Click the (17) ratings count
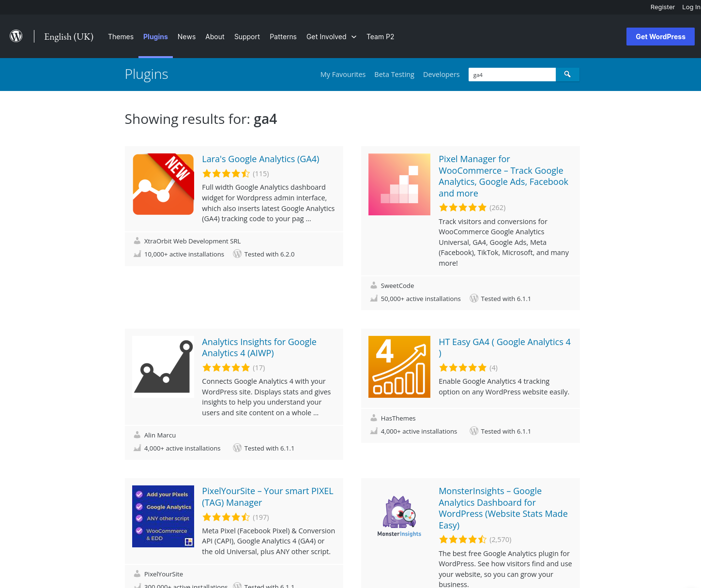The width and height of the screenshot is (701, 588). tap(259, 368)
